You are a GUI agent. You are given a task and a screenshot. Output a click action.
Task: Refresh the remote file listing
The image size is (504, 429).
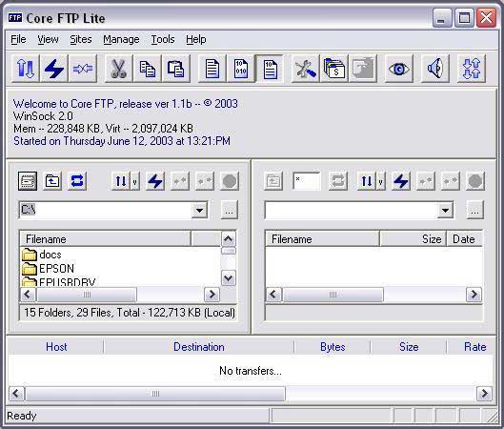(338, 181)
